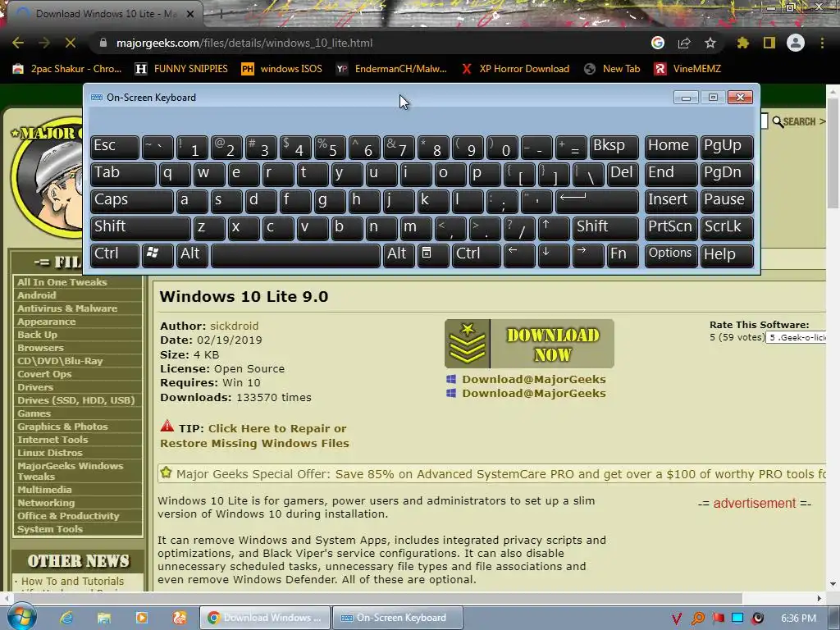Open the Antivirus & Malware category
Screen dimensions: 840x630
click(67, 308)
